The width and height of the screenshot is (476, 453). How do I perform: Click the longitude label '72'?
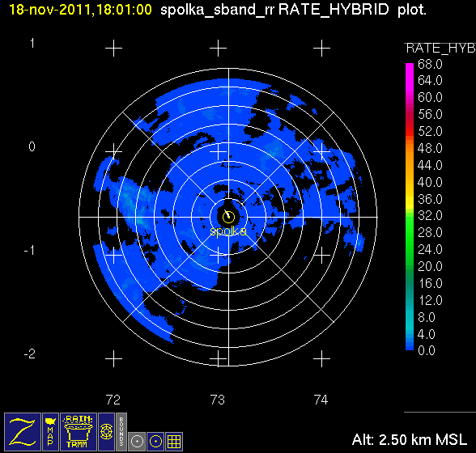tap(113, 400)
